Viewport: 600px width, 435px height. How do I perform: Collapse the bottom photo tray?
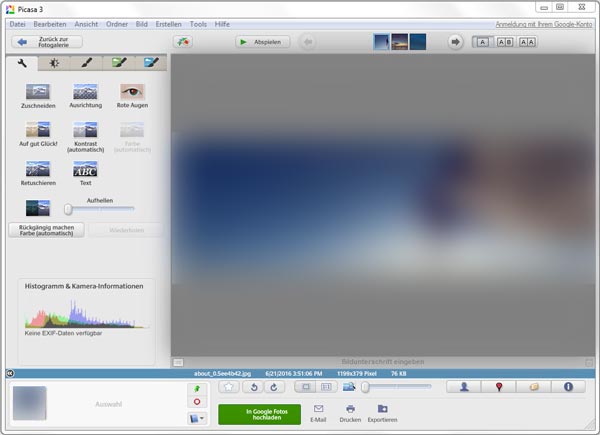(x=9, y=373)
